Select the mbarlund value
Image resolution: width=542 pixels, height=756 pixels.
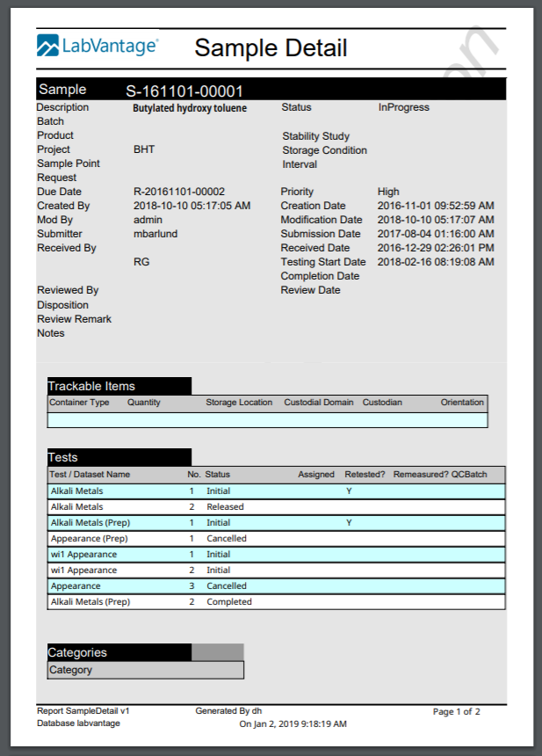click(x=155, y=233)
